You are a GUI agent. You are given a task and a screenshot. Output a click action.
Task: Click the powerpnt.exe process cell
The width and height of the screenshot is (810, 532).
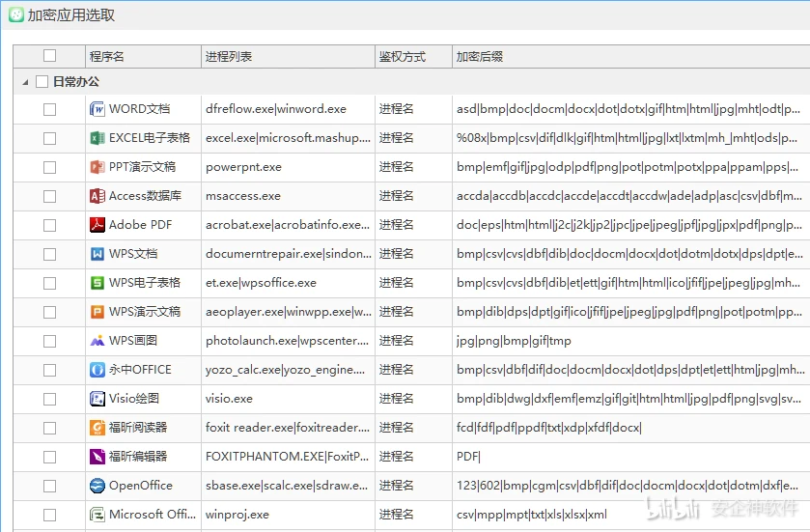[288, 167]
